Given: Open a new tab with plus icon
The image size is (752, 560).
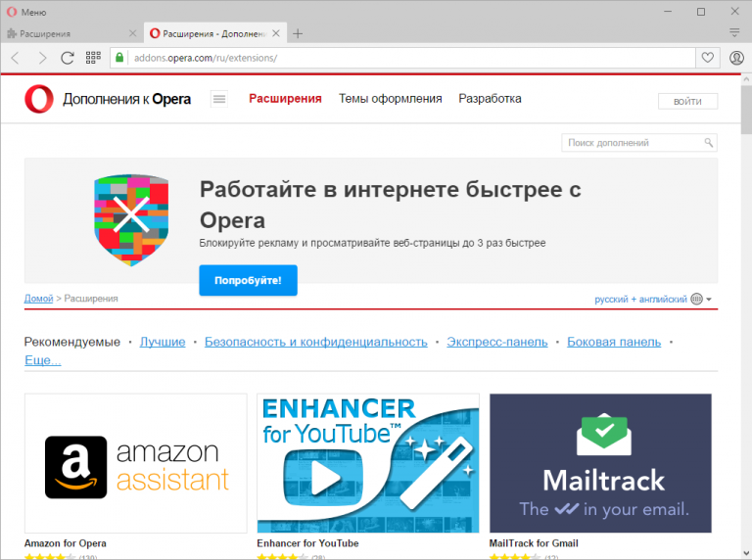Looking at the screenshot, I should point(298,33).
